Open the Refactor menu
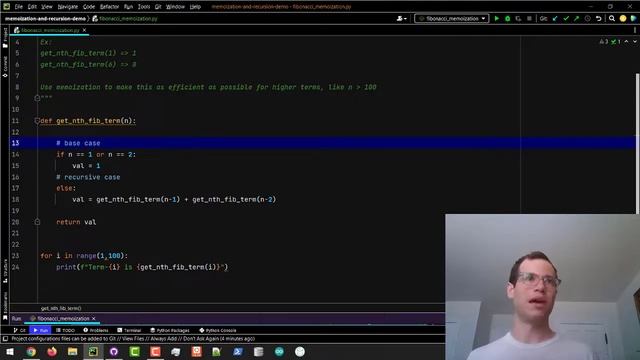The height and width of the screenshot is (360, 640). [x=109, y=7]
